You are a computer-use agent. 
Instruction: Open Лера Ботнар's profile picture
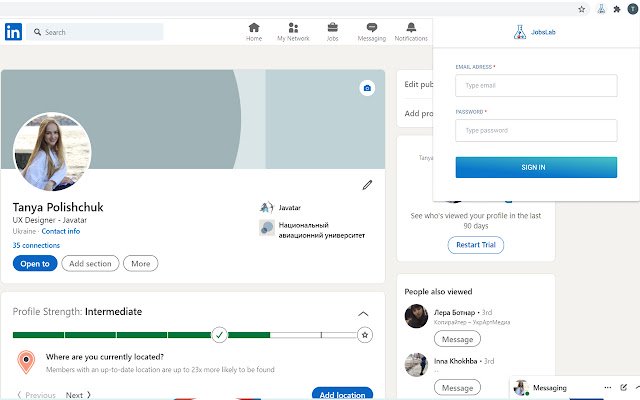click(416, 316)
